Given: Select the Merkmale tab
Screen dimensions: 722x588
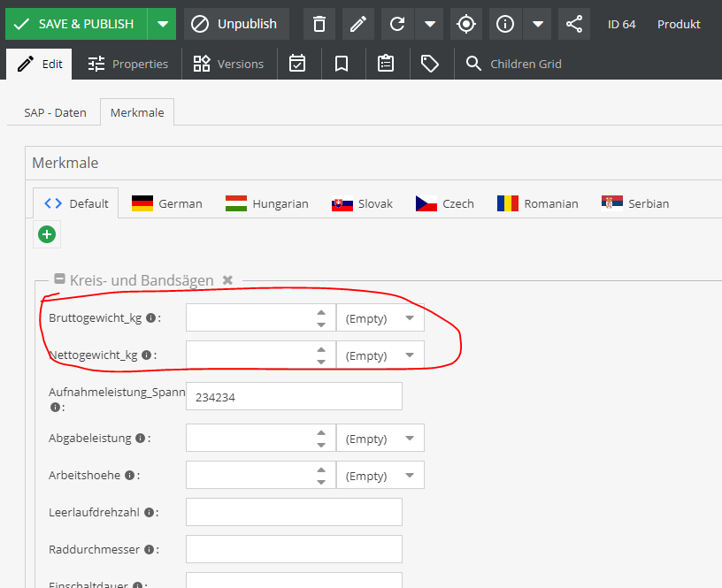Looking at the screenshot, I should tap(137, 112).
